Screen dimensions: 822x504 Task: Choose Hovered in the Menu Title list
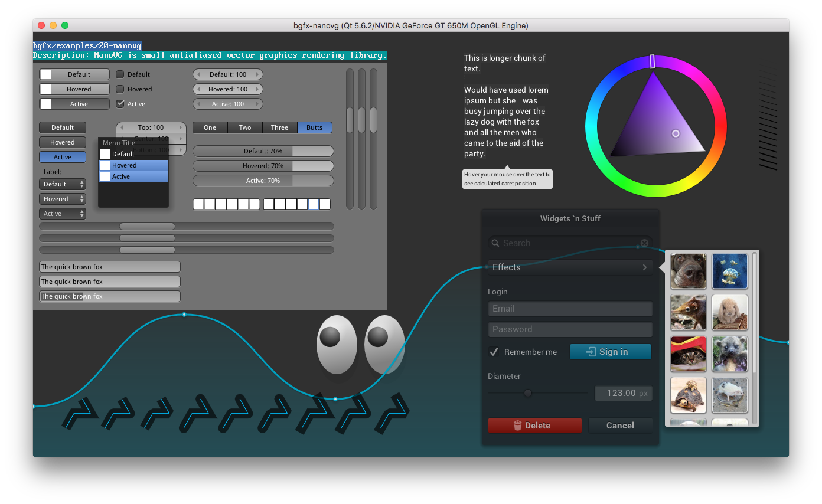(133, 165)
